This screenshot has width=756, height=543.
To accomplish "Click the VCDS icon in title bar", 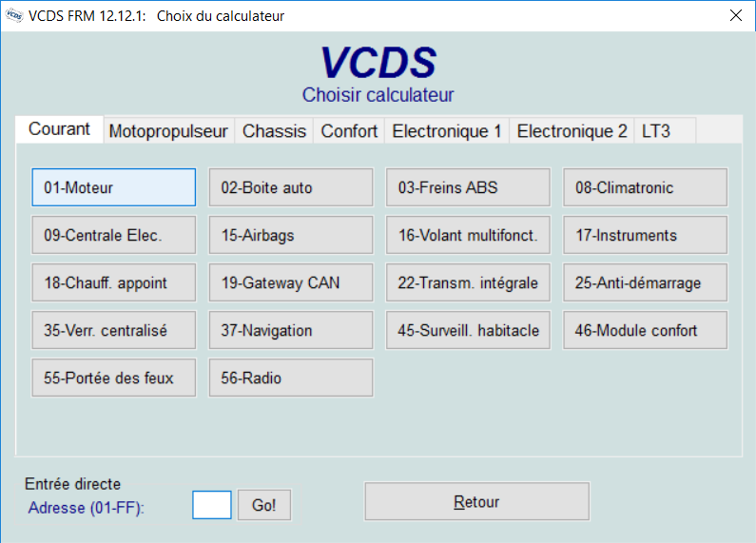I will [14, 15].
